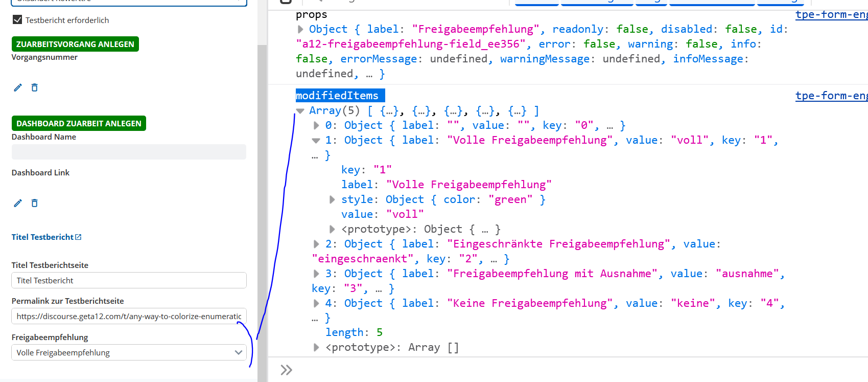Expand array item 2 Eingeschränkte Freigabeempfehlung
This screenshot has width=868, height=382.
pyautogui.click(x=316, y=244)
